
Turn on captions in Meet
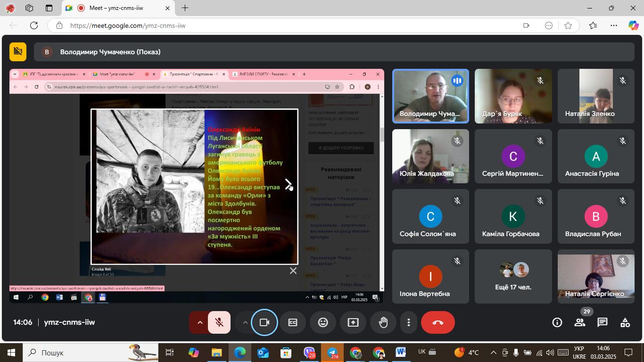click(x=293, y=322)
